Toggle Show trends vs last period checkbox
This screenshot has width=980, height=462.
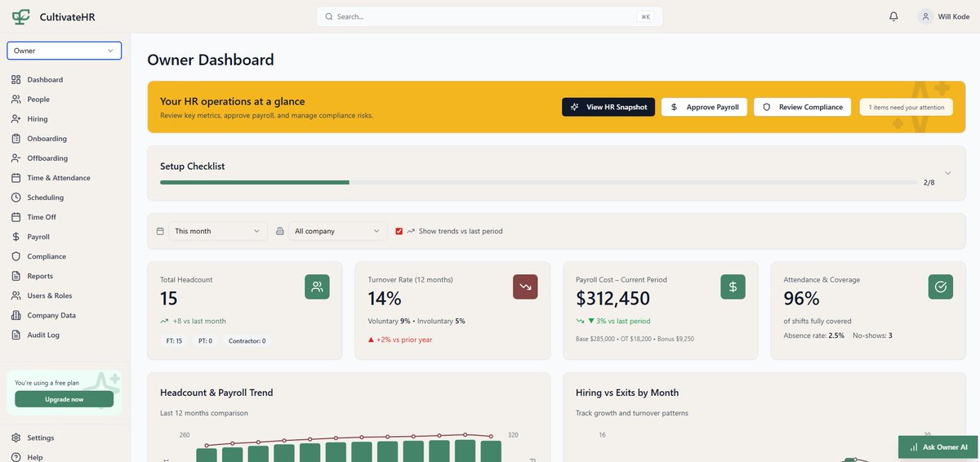tap(399, 231)
